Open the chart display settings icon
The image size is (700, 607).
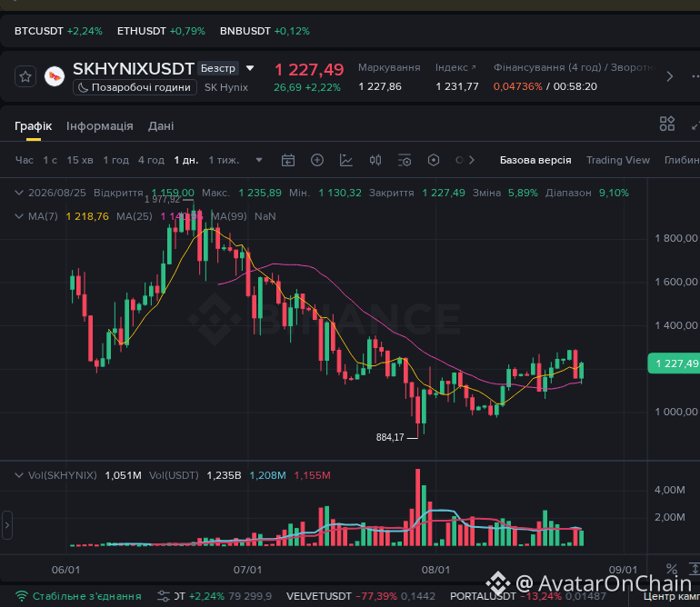[405, 160]
